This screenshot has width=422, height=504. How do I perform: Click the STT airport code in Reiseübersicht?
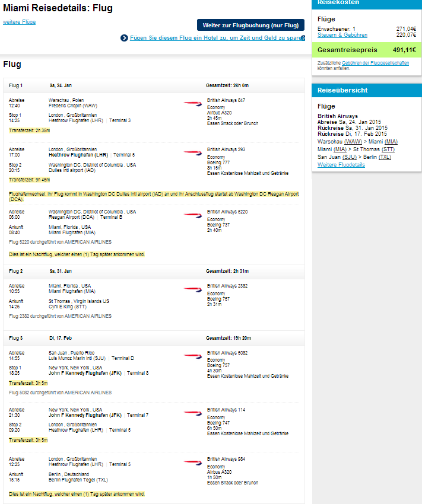388,149
